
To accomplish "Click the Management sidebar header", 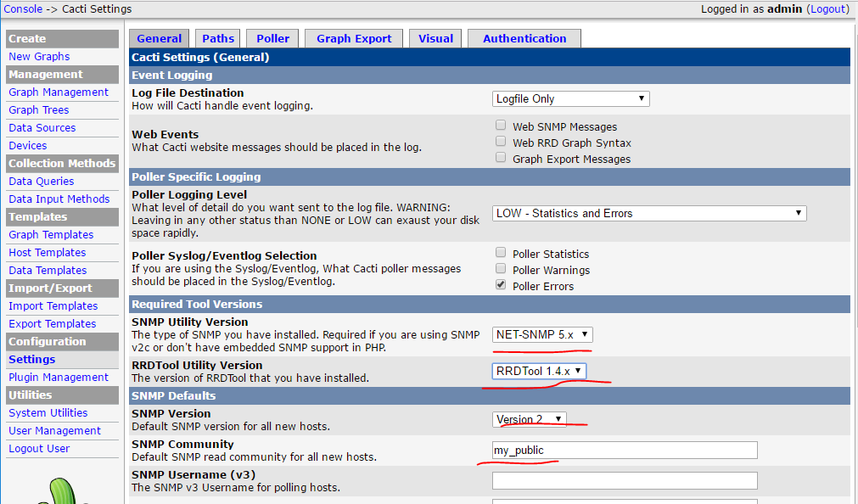I will [63, 75].
